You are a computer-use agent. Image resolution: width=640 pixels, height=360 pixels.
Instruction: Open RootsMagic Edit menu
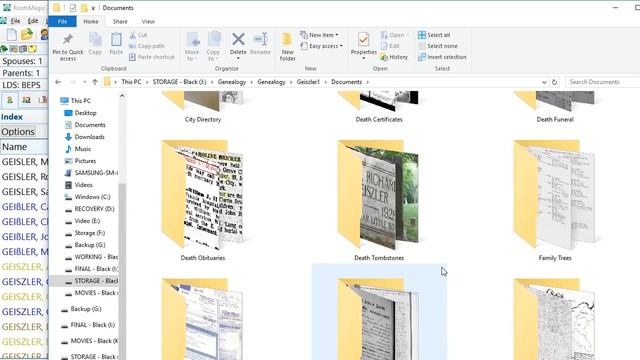pyautogui.click(x=33, y=21)
